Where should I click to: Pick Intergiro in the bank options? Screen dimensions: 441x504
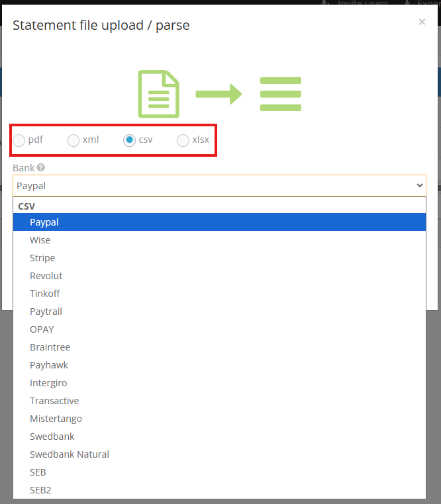coord(220,383)
